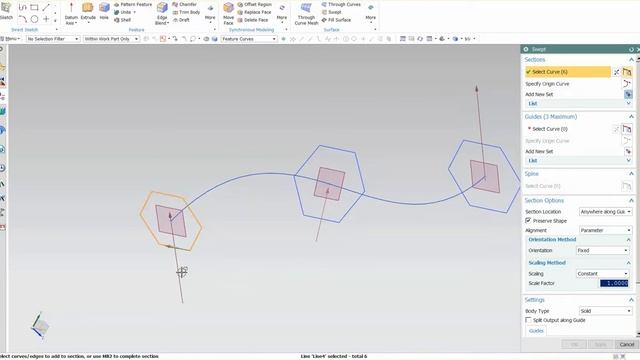Viewport: 640px width, 360px height.
Task: Open the Feature Curves dropdown
Action: pos(249,39)
